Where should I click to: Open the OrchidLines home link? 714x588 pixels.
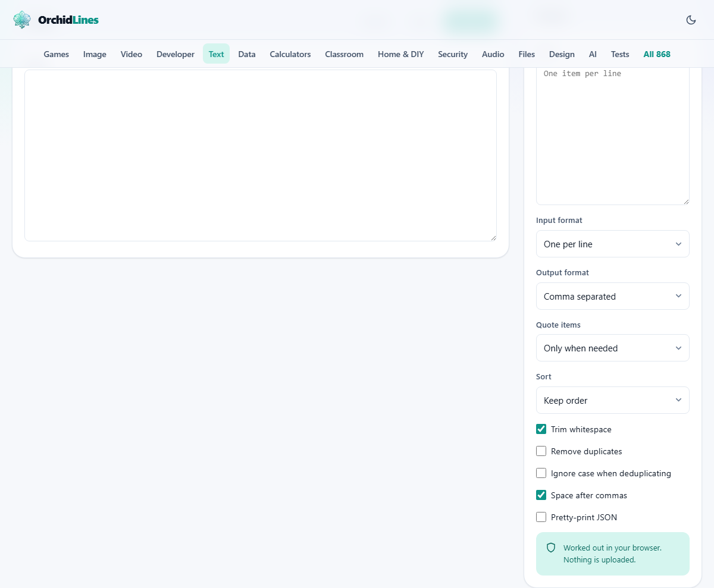[56, 20]
